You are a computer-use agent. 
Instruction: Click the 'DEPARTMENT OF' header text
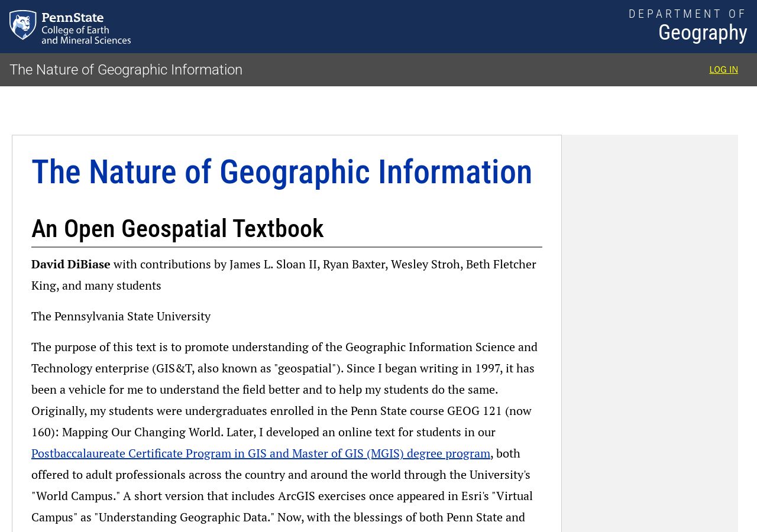(688, 14)
